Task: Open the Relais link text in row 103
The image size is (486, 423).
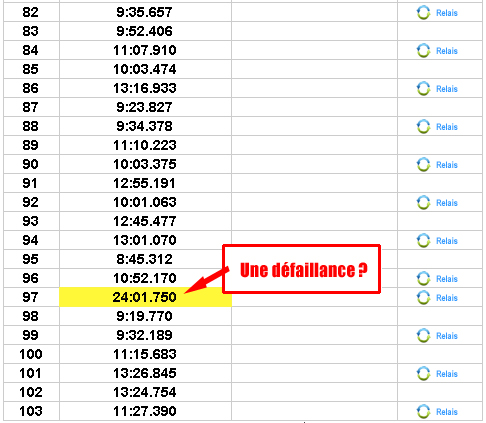Action: (447, 412)
